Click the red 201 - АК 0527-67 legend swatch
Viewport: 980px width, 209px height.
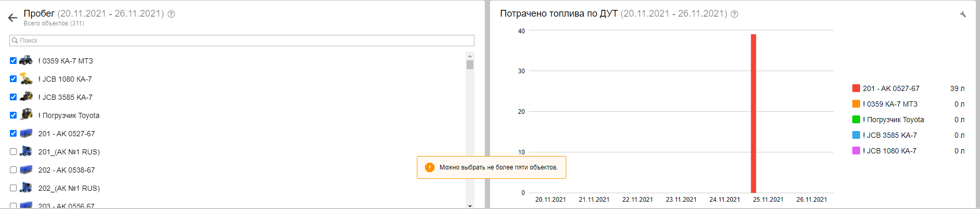856,88
